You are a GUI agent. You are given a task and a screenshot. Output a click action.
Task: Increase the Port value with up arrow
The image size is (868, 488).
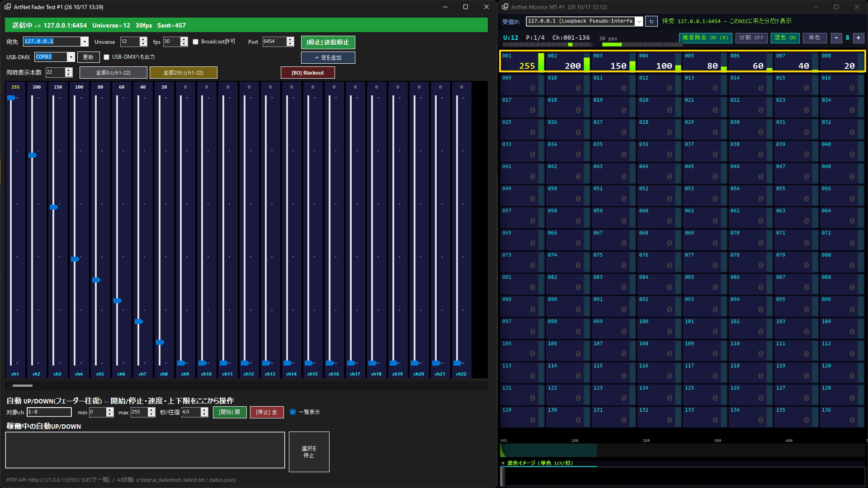tap(290, 39)
